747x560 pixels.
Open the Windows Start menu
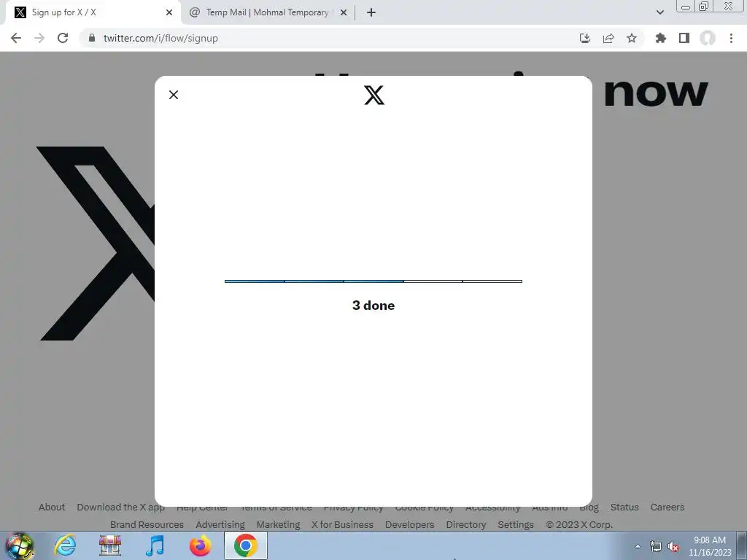(19, 545)
